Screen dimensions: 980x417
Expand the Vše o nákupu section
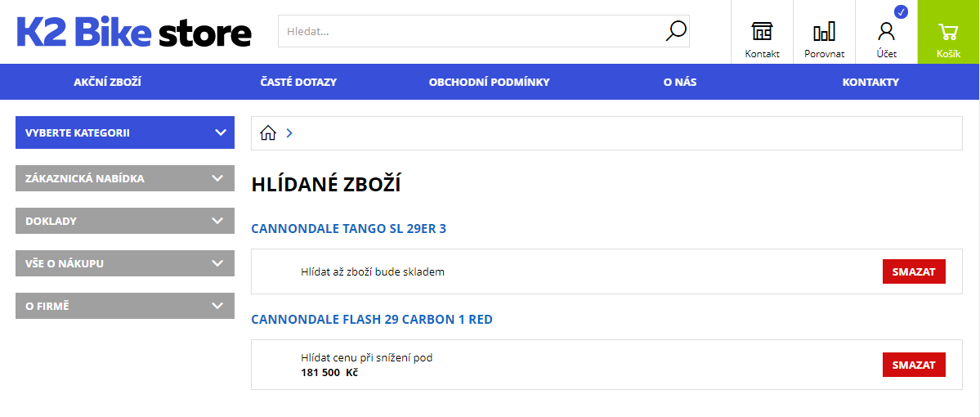125,263
